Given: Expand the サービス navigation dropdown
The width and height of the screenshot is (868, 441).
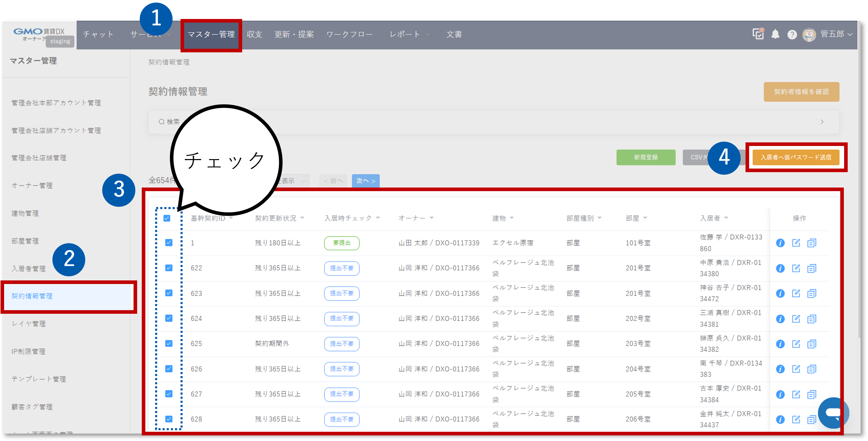Looking at the screenshot, I should click(x=148, y=34).
